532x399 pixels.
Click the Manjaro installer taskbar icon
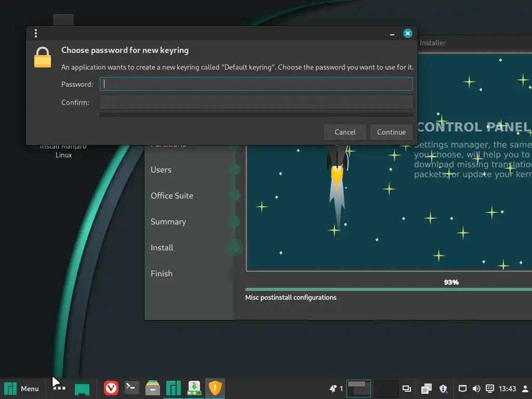(x=174, y=388)
